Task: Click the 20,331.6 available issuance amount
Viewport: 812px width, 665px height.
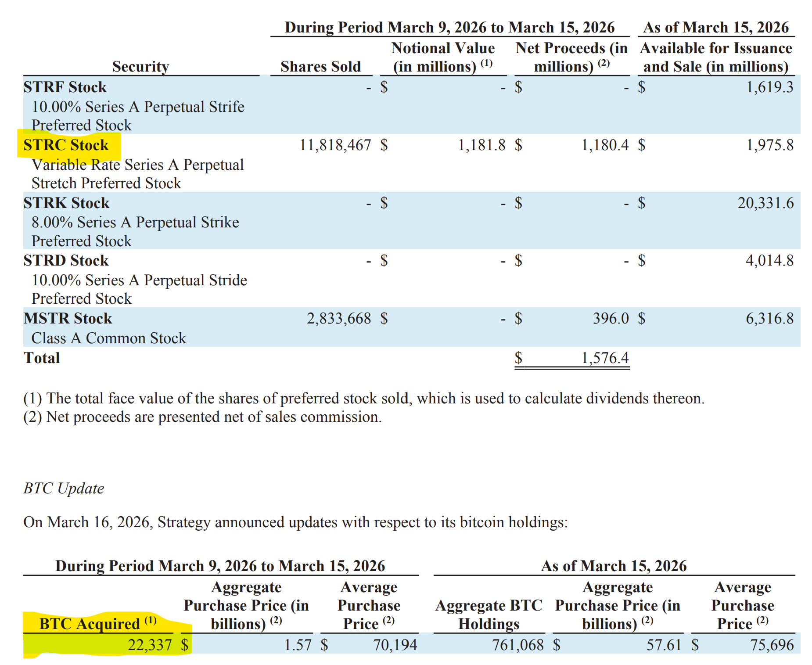Action: 766,203
